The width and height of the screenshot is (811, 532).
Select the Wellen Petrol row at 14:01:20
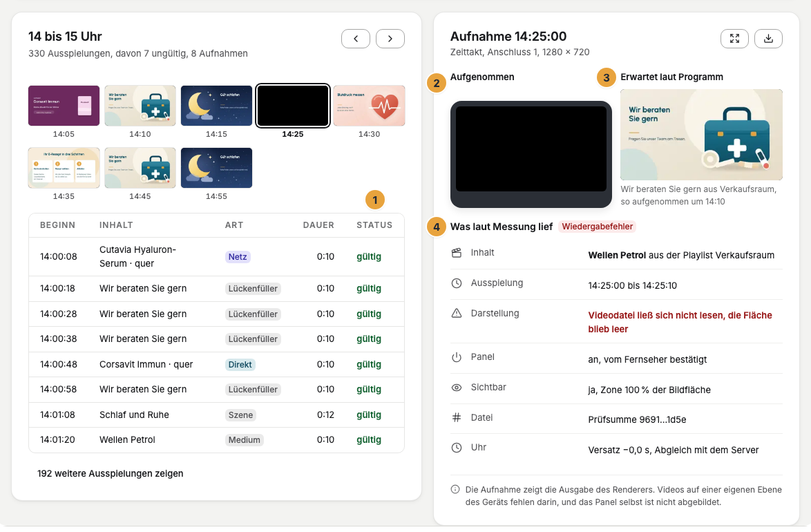coord(216,440)
